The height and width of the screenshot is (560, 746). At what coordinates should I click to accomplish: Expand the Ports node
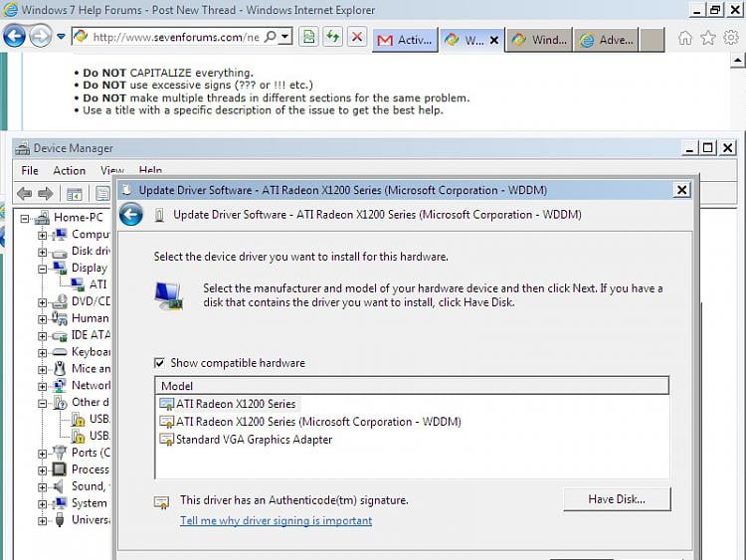pos(43,454)
